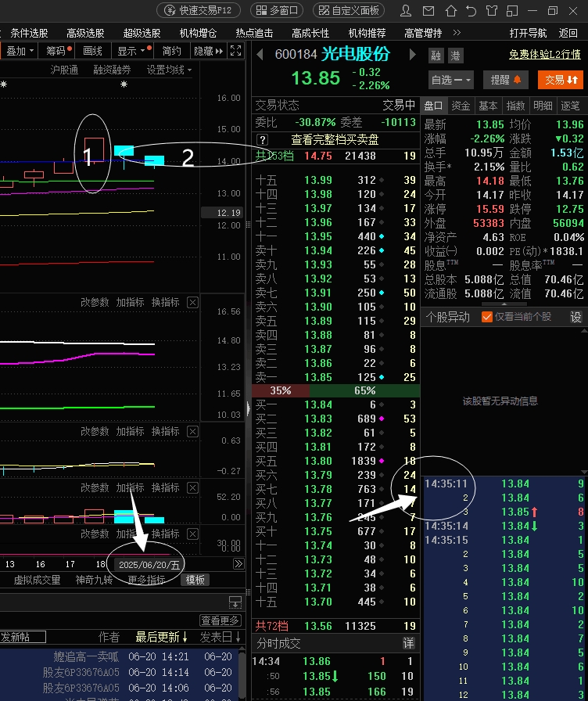
Task: Open custom panel 自定义面板 button
Action: click(349, 10)
